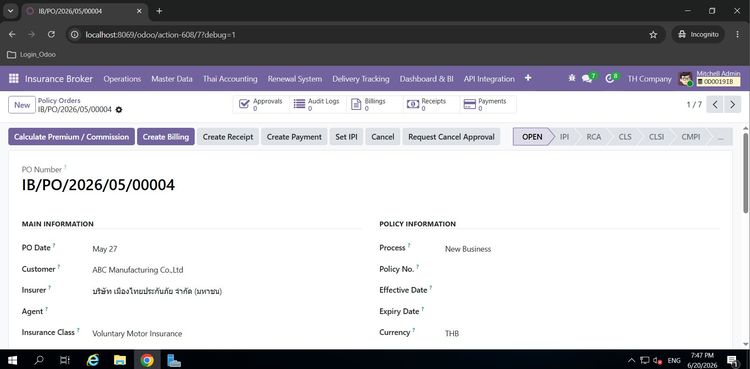
Task: Select the CLS status stage
Action: (x=625, y=136)
